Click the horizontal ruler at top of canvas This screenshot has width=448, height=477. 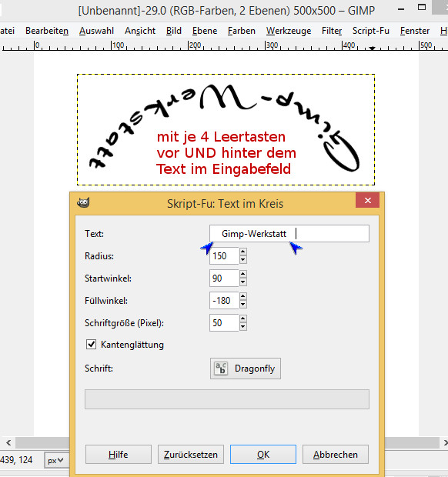pyautogui.click(x=224, y=45)
